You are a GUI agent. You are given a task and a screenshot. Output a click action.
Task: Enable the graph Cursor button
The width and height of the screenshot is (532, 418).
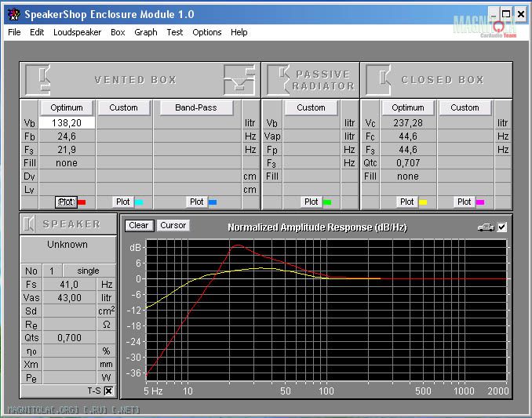click(173, 225)
